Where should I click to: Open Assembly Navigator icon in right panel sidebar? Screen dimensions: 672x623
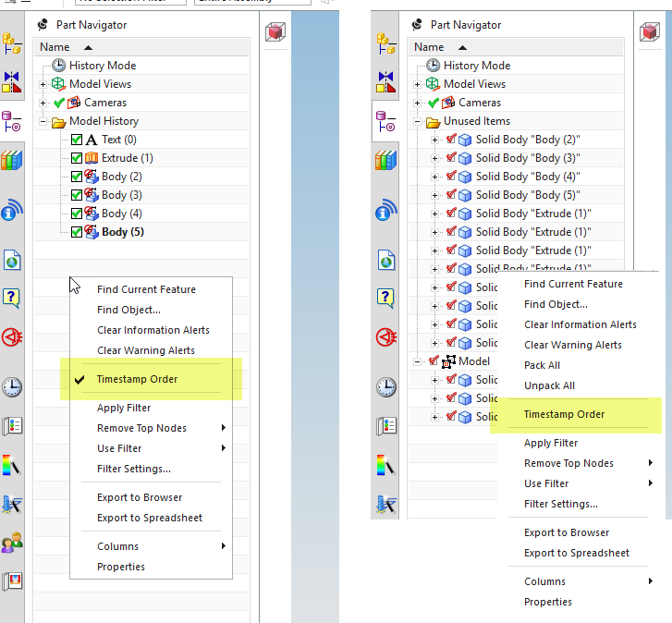click(386, 43)
